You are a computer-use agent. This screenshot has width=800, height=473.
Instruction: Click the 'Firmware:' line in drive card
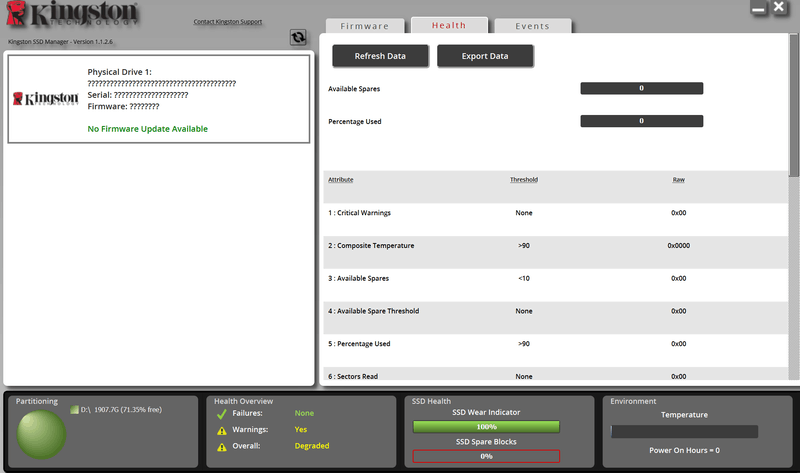pos(123,106)
